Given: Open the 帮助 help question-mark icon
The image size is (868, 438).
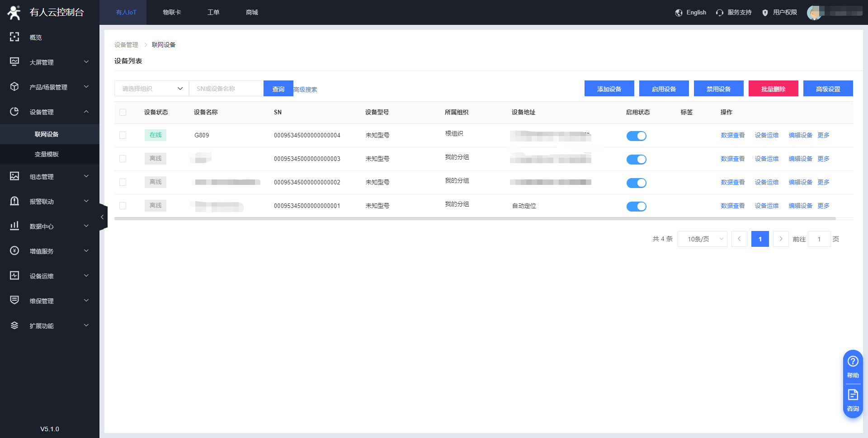Looking at the screenshot, I should point(853,362).
